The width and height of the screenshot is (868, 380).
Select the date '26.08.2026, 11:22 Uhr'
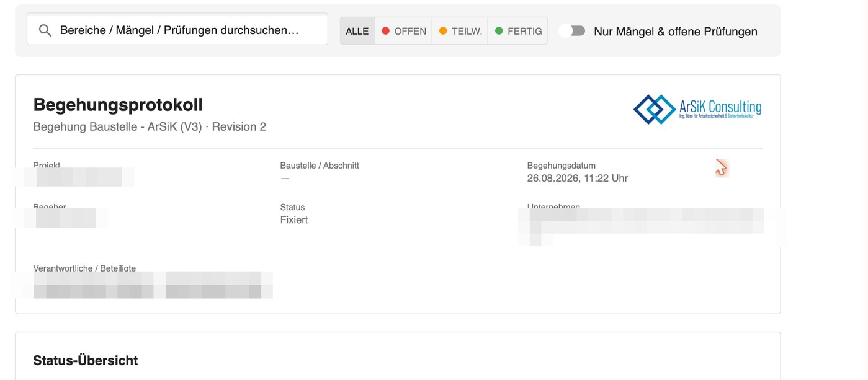pos(578,179)
